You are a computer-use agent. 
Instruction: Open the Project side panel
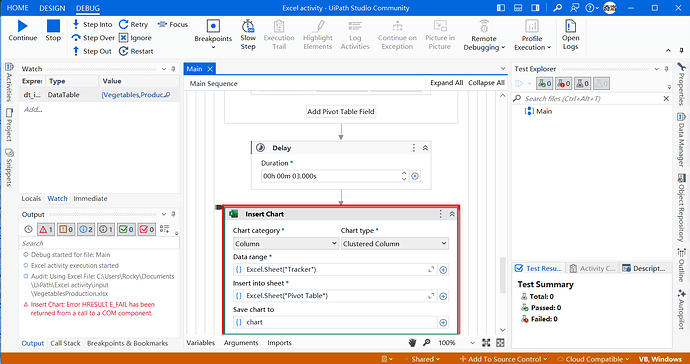point(9,125)
